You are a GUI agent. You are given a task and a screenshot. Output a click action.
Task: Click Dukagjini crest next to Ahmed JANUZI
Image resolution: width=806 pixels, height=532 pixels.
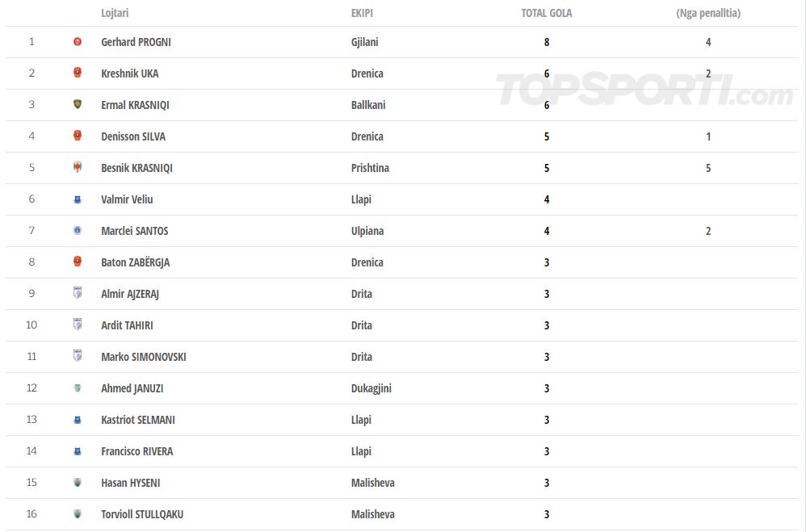pyautogui.click(x=78, y=388)
